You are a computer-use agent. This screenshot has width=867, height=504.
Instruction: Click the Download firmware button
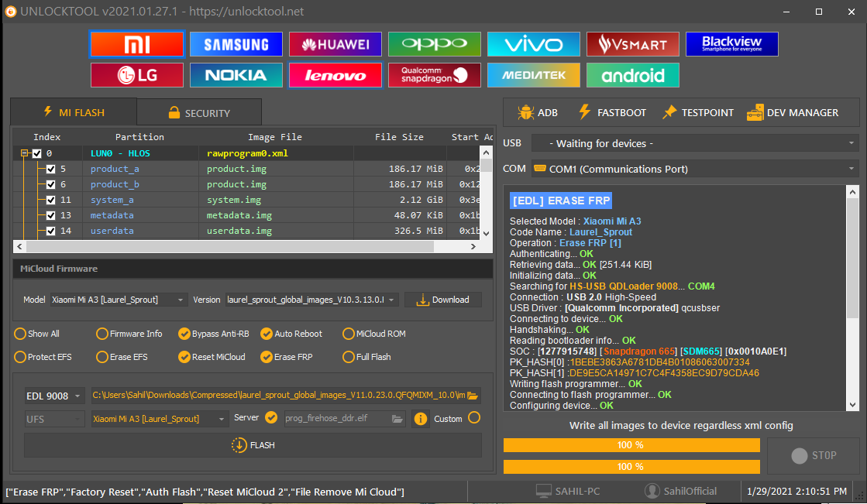443,300
